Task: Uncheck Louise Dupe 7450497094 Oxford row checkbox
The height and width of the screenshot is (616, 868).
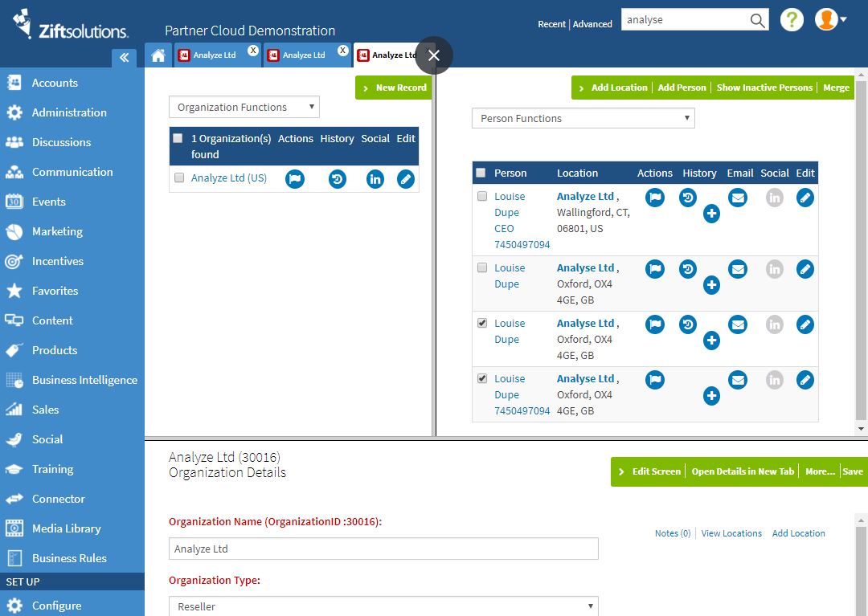Action: click(x=482, y=378)
